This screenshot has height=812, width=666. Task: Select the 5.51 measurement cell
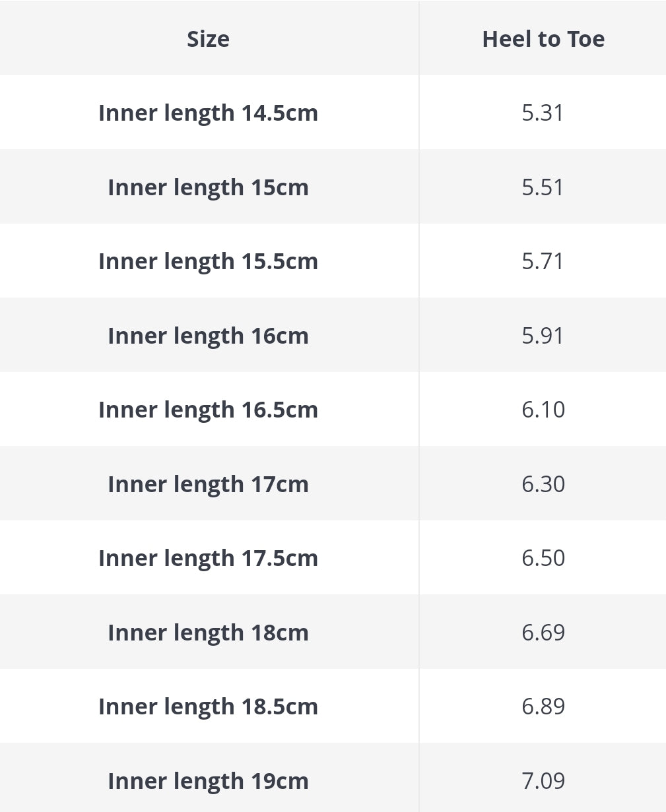pyautogui.click(x=543, y=187)
